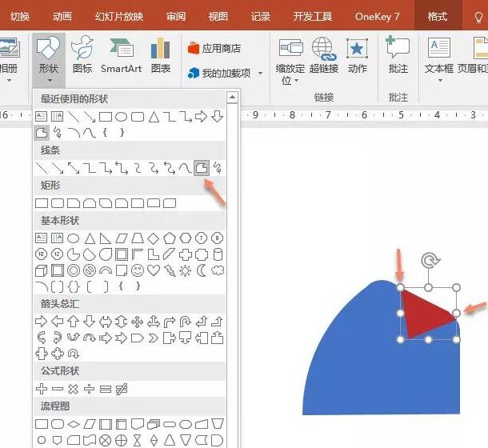Open the 形状 shapes dropdown button
Screen dimensions: 488x448
click(x=49, y=60)
